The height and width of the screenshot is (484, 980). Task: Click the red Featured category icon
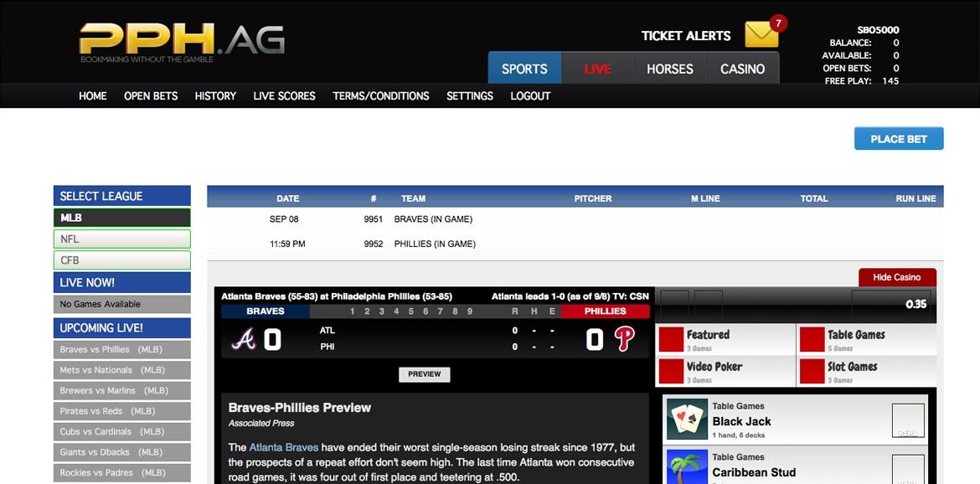click(671, 340)
